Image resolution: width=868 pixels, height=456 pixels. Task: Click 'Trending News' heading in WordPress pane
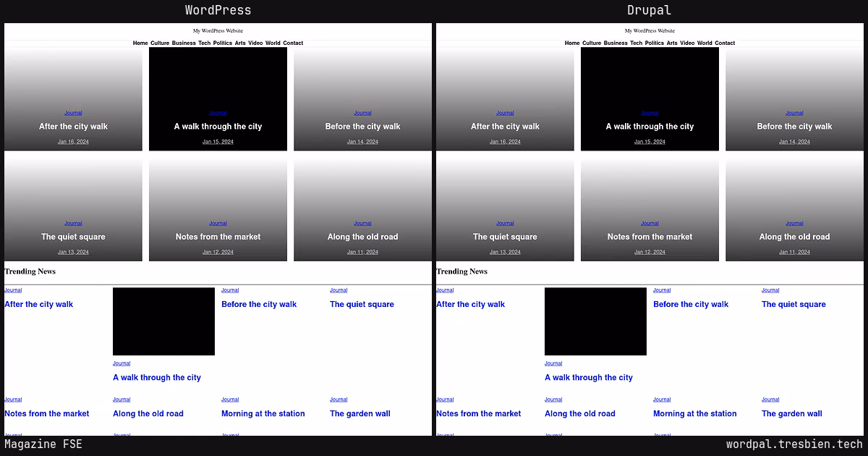(x=30, y=271)
